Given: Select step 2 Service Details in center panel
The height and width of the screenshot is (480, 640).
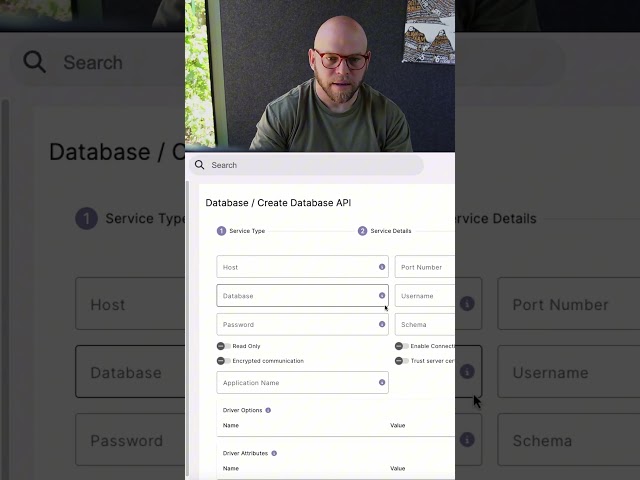Looking at the screenshot, I should point(384,231).
